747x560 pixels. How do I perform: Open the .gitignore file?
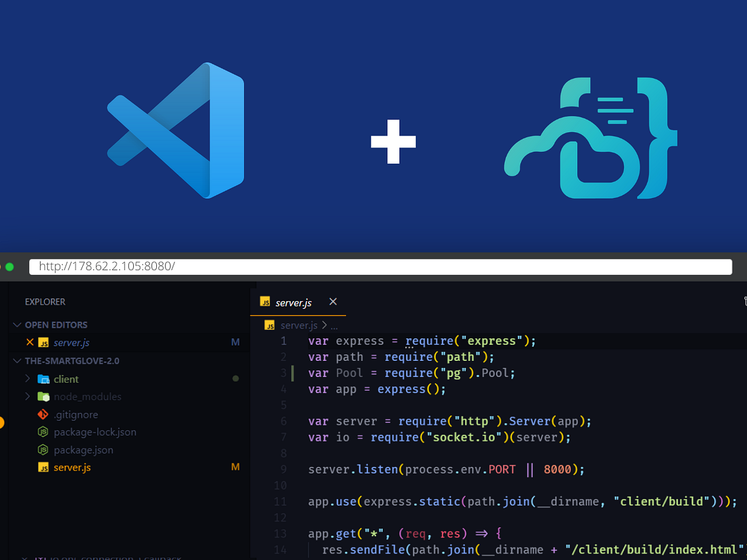pos(75,414)
